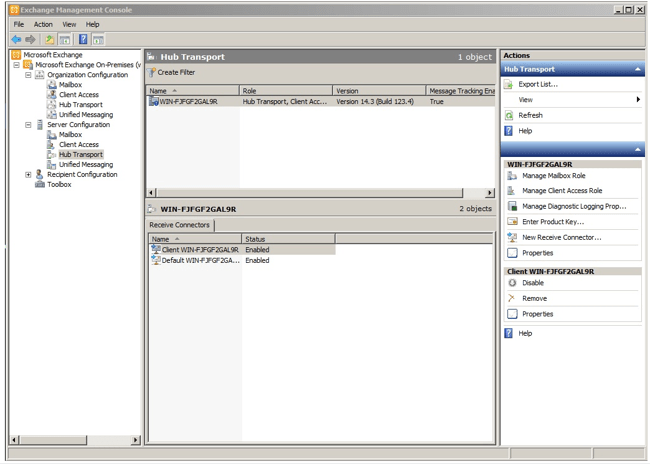Click the Recipient Configuration person icon
The height and width of the screenshot is (464, 650).
(x=39, y=174)
